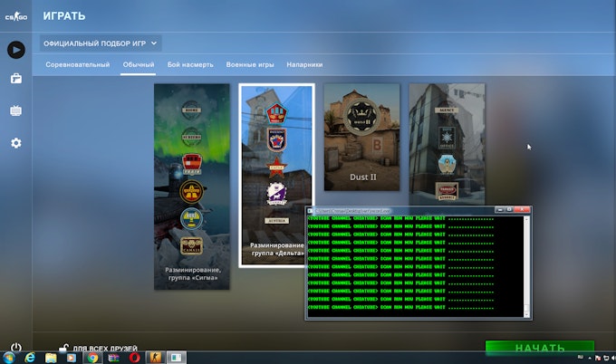Image resolution: width=616 pixels, height=364 pixels.
Task: Switch to Бой насмерть tab
Action: click(x=190, y=65)
